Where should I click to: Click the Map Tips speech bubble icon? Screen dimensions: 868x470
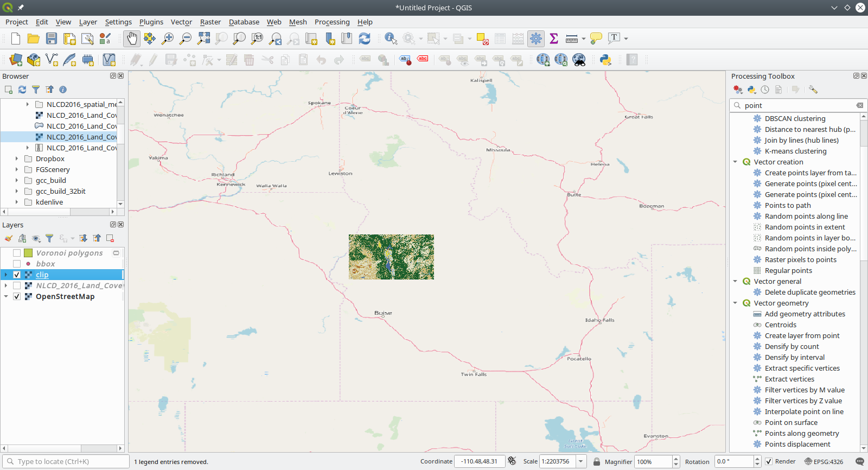point(596,39)
